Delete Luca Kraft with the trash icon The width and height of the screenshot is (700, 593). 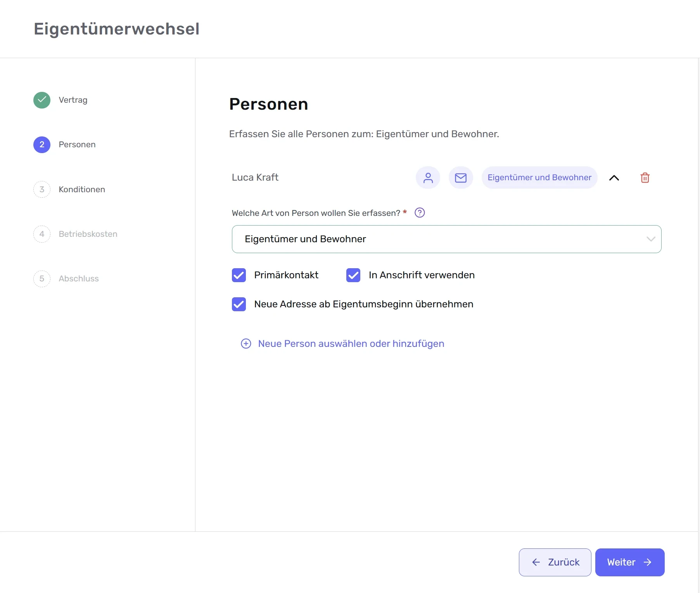[x=645, y=178]
